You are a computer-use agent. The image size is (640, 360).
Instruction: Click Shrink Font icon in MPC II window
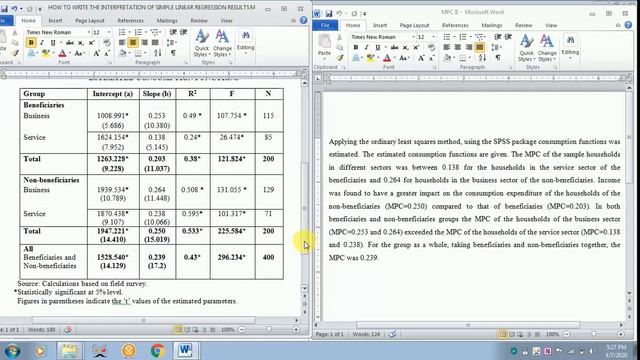(x=431, y=58)
